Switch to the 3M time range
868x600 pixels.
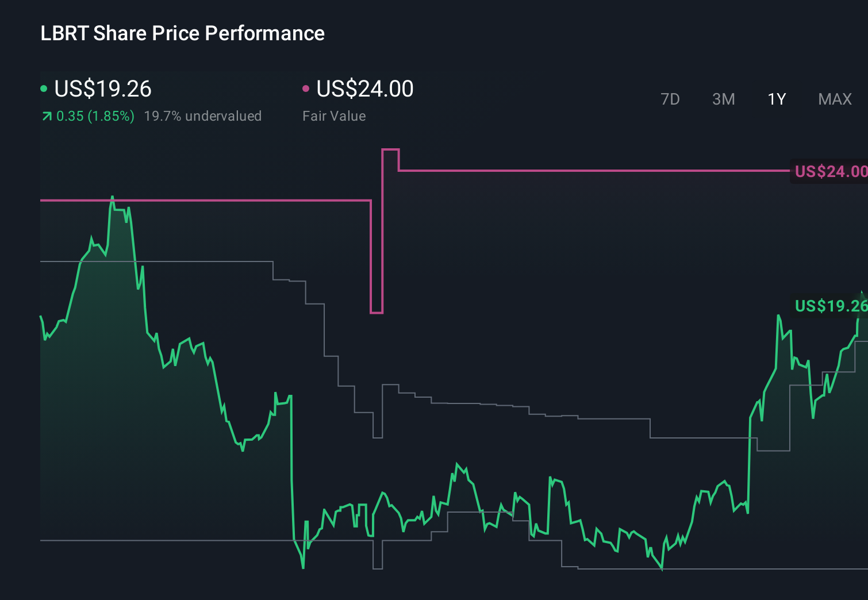click(723, 99)
